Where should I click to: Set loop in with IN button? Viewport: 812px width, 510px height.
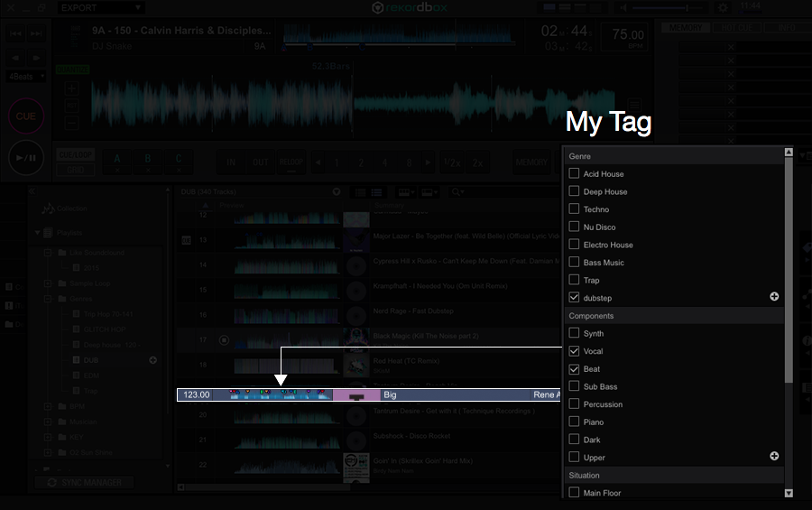[x=230, y=162]
